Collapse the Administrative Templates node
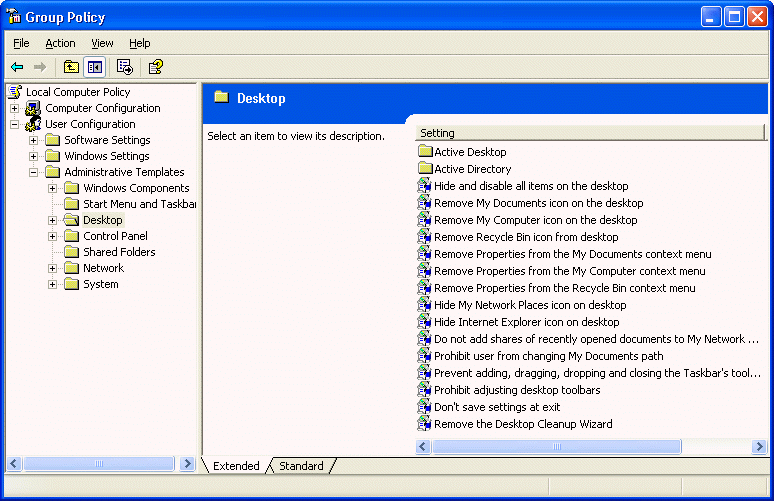Viewport: 774px width, 501px height. coord(34,172)
